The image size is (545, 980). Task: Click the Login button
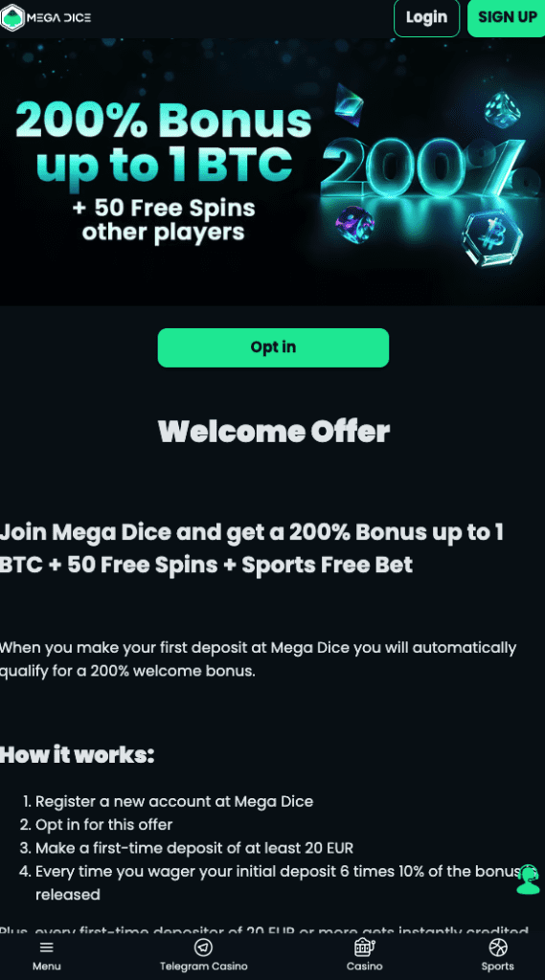click(x=427, y=17)
